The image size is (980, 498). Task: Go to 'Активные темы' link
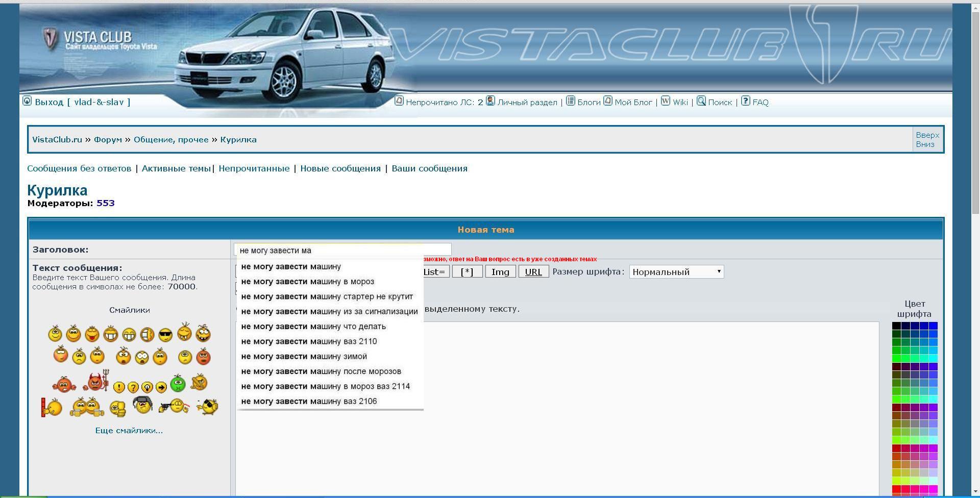(176, 168)
